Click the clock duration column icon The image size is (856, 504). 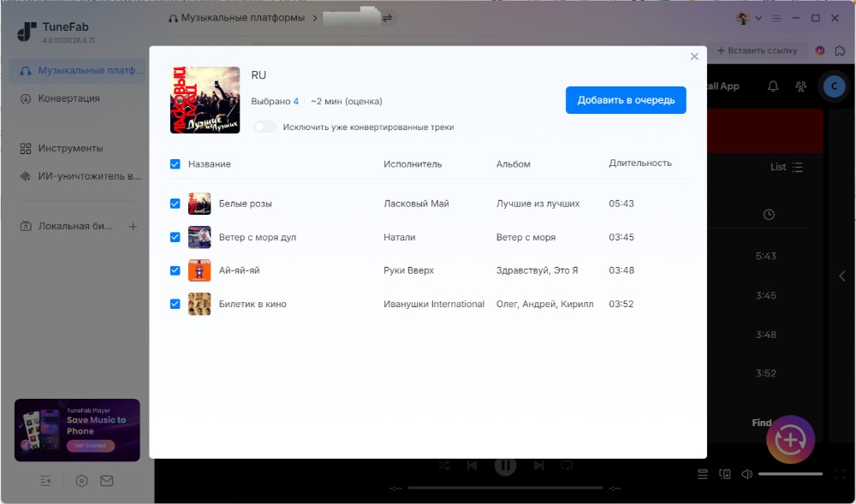click(x=769, y=215)
